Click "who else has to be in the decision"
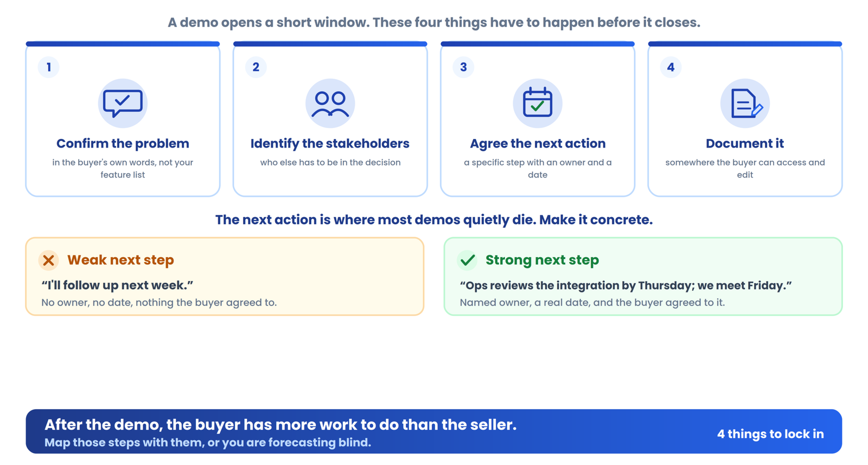The width and height of the screenshot is (868, 465). pyautogui.click(x=330, y=162)
